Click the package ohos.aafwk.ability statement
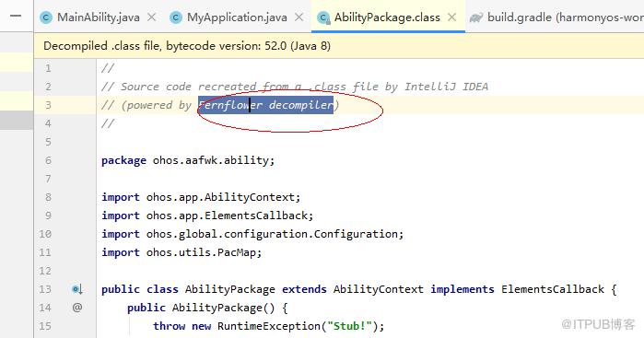This screenshot has width=644, height=338. (x=188, y=160)
